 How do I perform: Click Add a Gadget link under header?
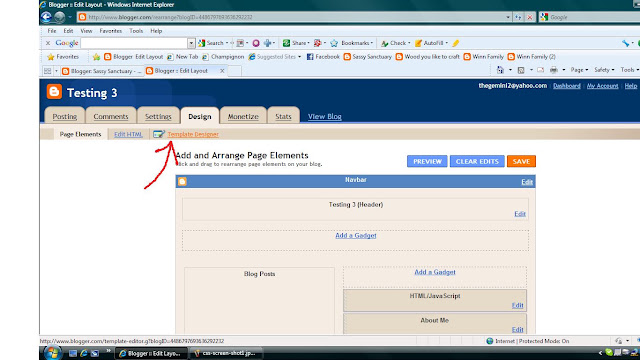click(x=356, y=236)
